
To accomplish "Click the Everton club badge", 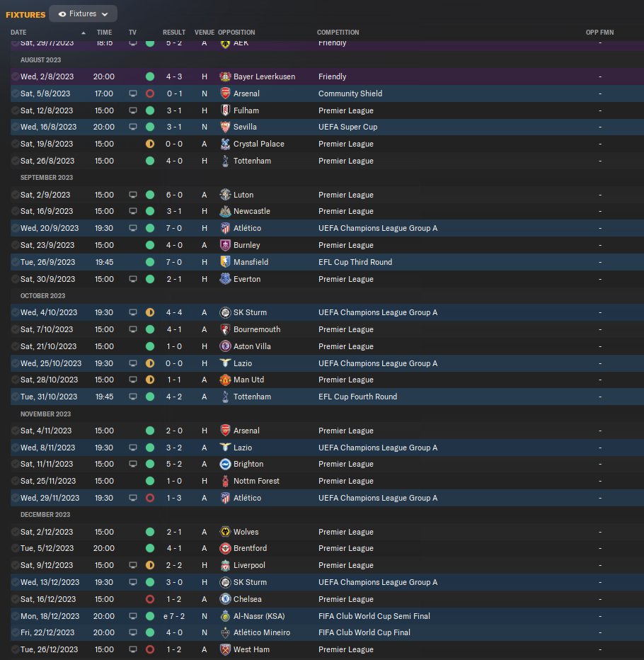I will 226,279.
